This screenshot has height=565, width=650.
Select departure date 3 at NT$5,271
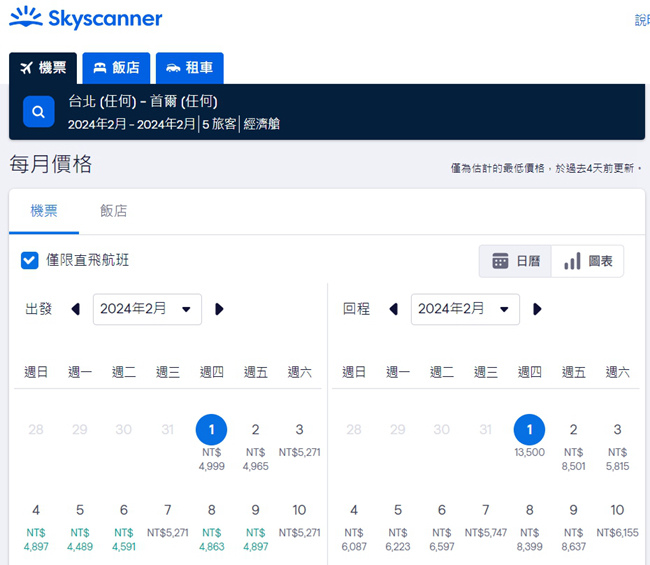[x=299, y=439]
